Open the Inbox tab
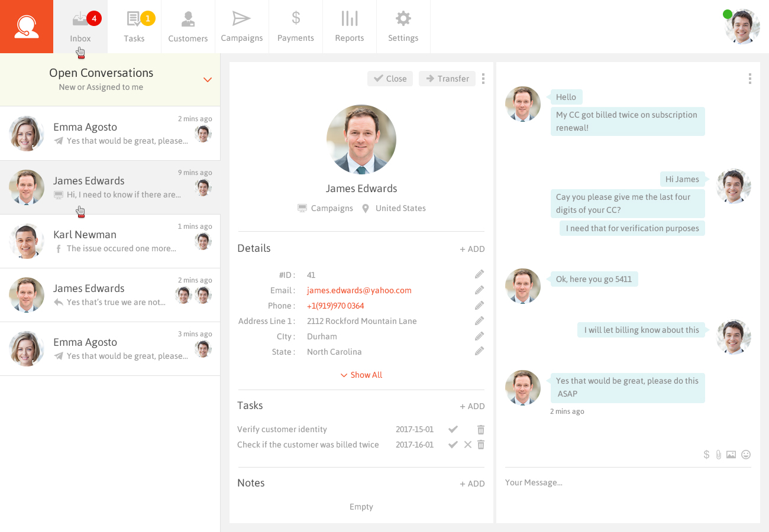769x532 pixels. coord(80,27)
